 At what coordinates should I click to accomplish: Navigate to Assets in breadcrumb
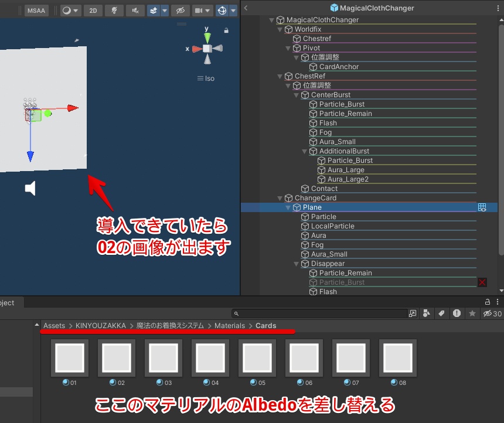pyautogui.click(x=54, y=326)
